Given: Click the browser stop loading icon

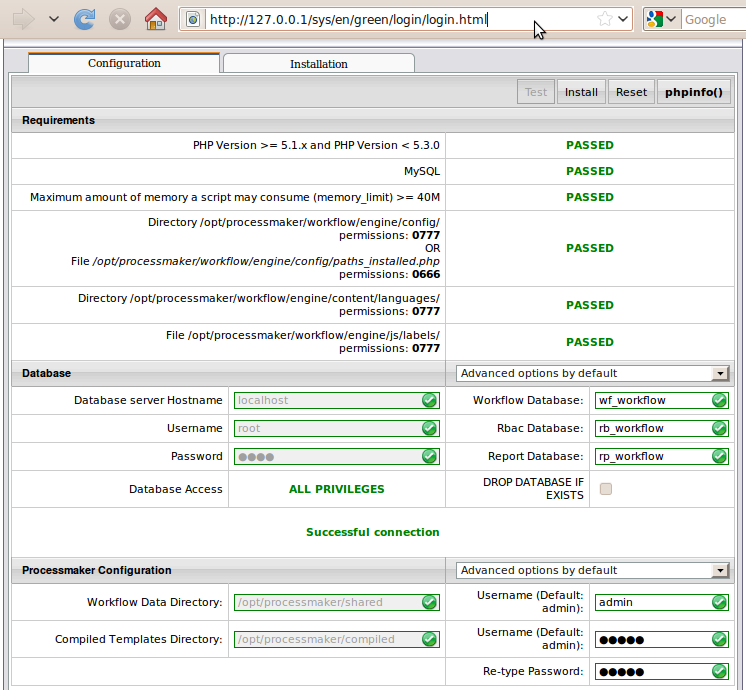Looking at the screenshot, I should click(119, 19).
